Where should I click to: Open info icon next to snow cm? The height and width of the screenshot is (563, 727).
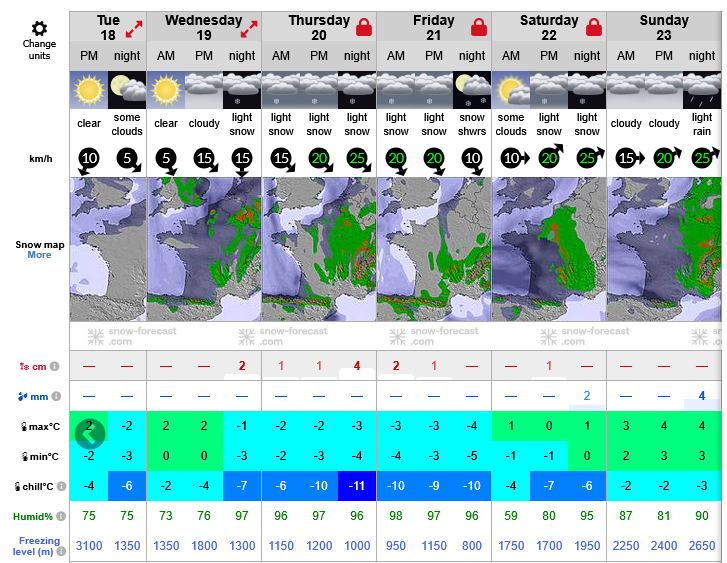(55, 366)
